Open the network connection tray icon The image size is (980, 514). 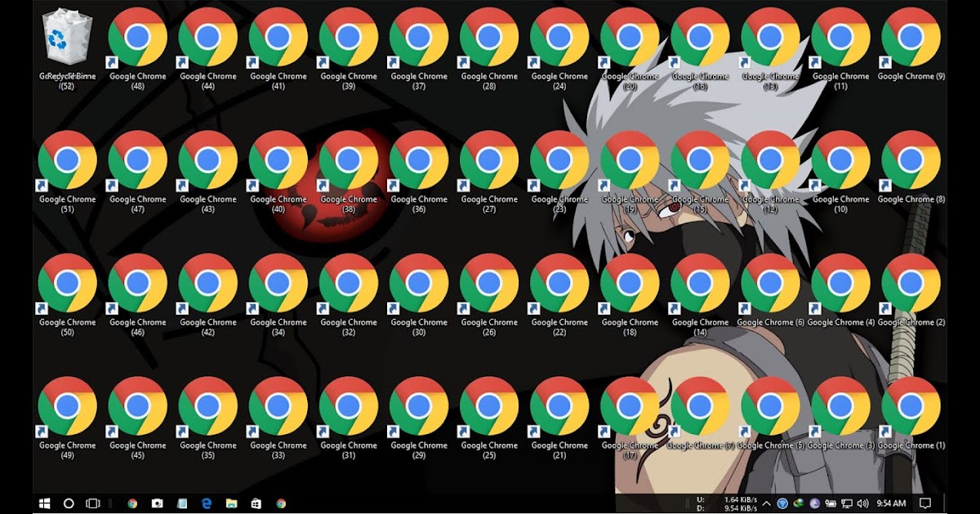[x=848, y=503]
